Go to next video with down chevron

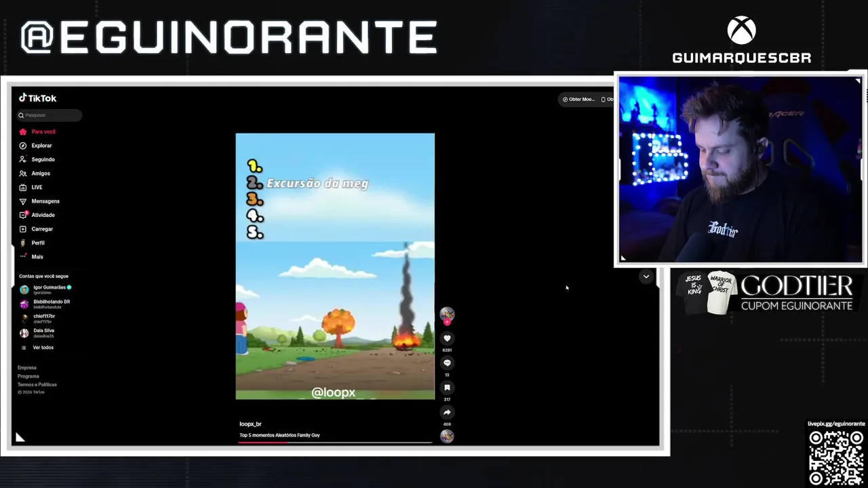(x=646, y=277)
